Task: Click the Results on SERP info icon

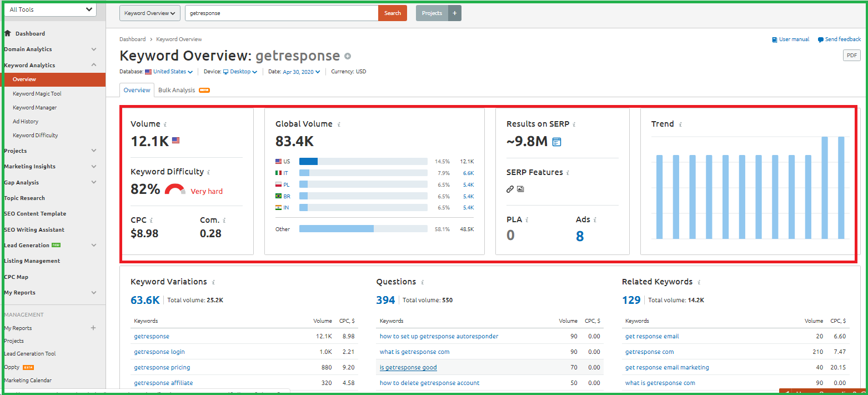Action: [x=574, y=124]
